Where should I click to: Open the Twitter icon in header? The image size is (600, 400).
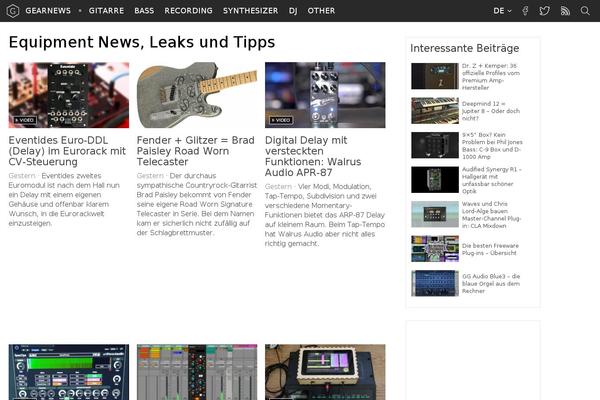pos(545,11)
